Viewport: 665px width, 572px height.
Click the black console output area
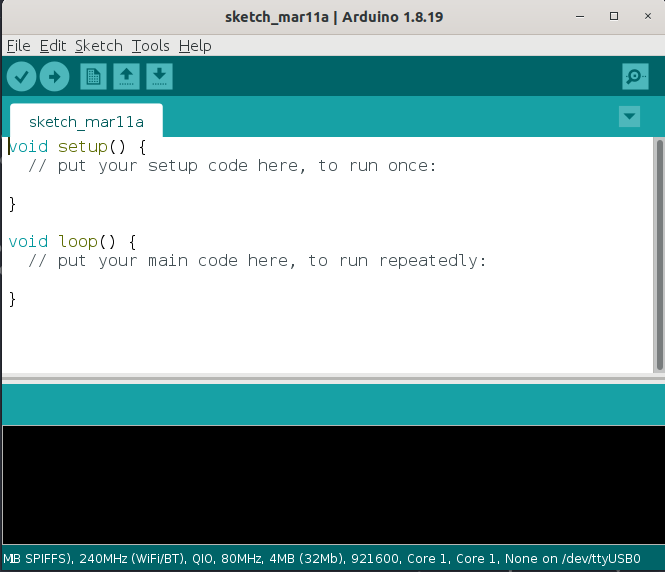tap(333, 485)
